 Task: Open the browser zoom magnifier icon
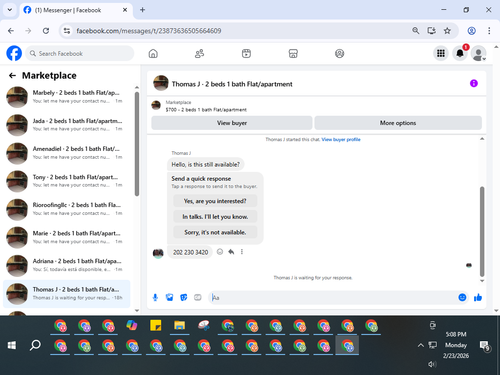pos(415,31)
